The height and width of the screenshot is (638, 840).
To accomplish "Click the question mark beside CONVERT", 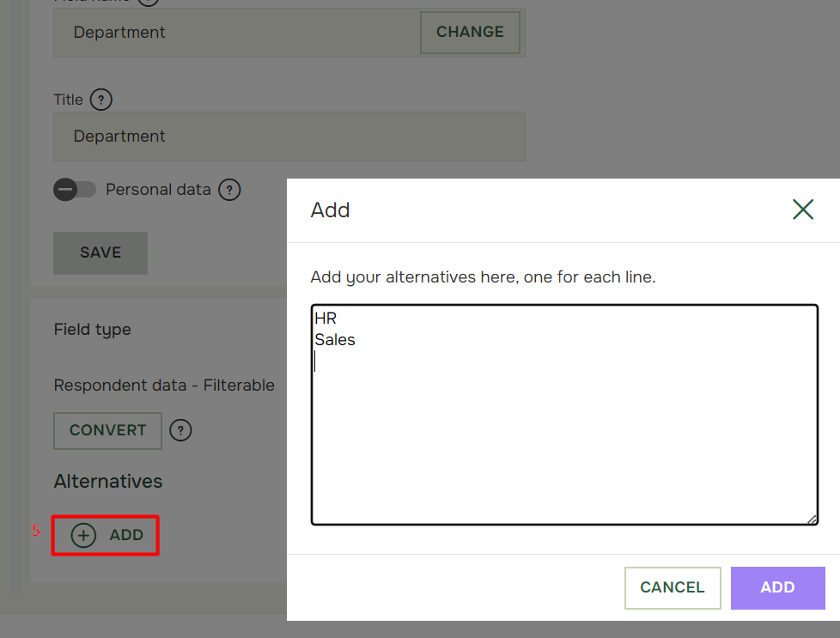I will click(x=180, y=430).
